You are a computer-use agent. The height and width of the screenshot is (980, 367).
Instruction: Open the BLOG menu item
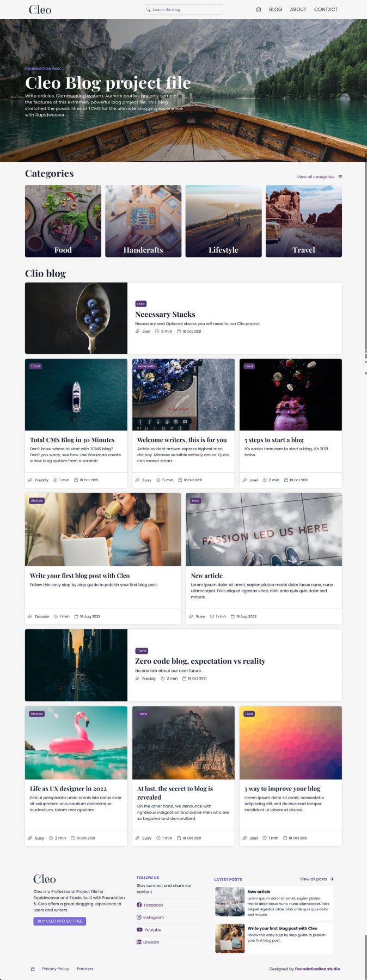276,9
